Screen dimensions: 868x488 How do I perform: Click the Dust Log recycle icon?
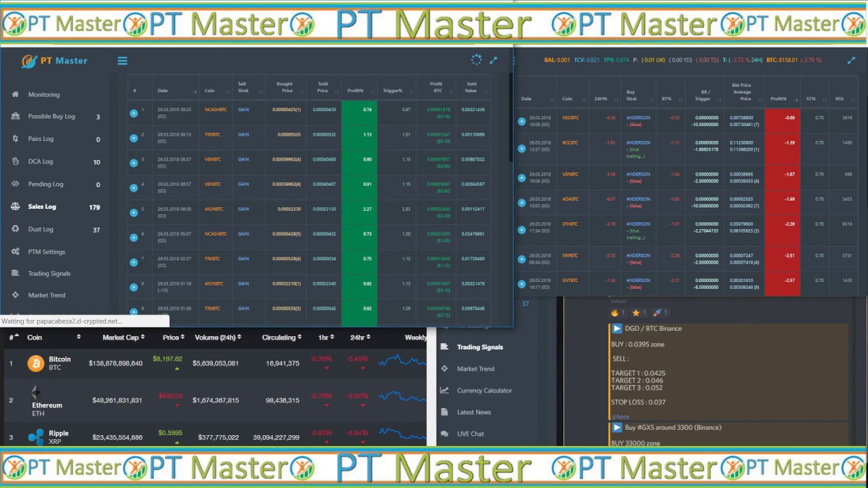(16, 229)
